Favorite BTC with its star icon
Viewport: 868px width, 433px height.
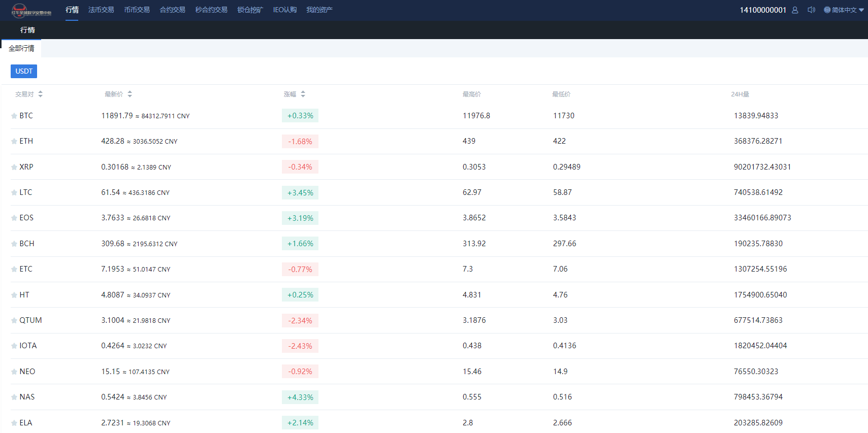(14, 116)
